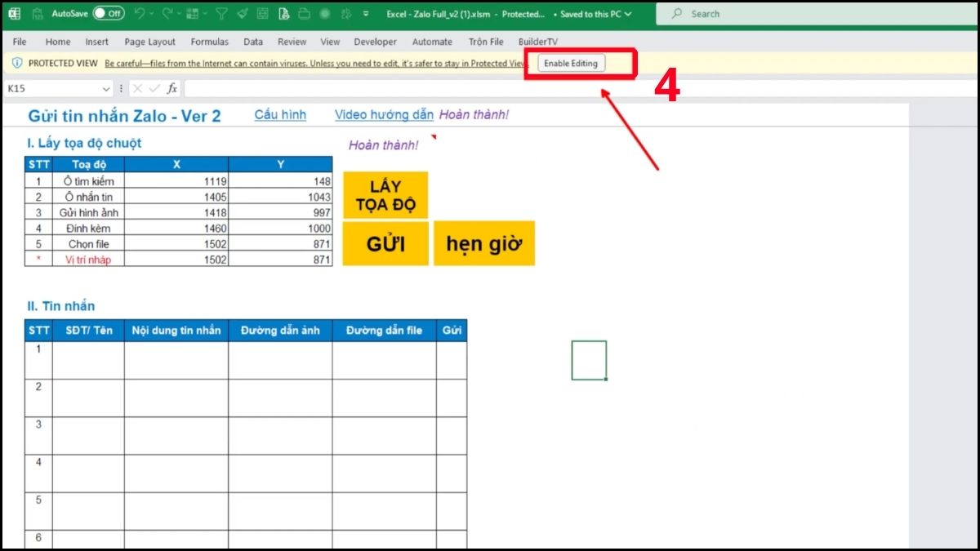Click the Enter checkmark in formula bar
The width and height of the screenshot is (980, 551).
point(154,88)
